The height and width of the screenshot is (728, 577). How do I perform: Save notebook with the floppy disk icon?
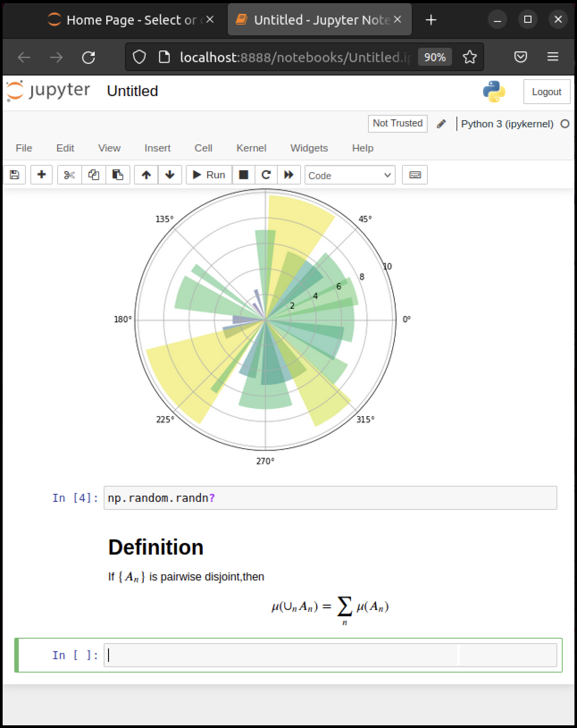[x=14, y=175]
